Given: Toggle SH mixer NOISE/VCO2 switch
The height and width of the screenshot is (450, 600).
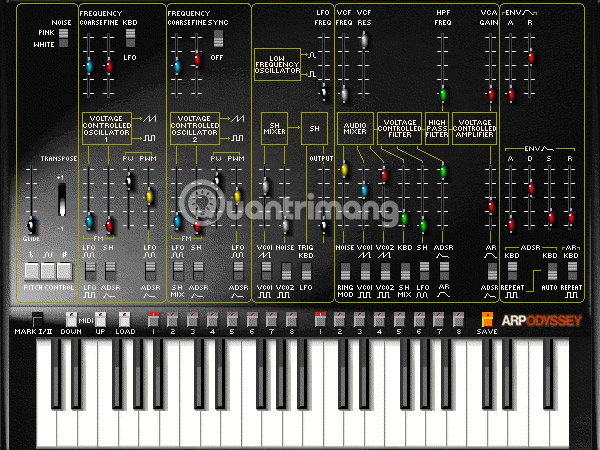Looking at the screenshot, I should [286, 271].
